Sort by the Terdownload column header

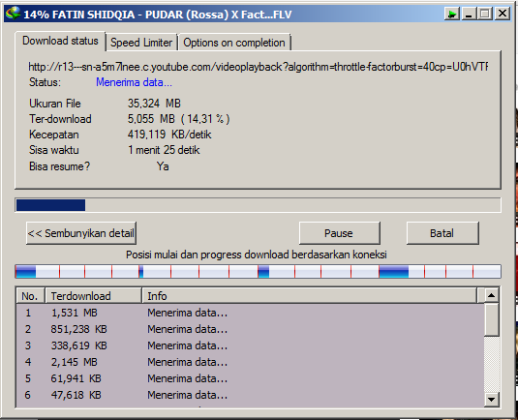point(93,296)
